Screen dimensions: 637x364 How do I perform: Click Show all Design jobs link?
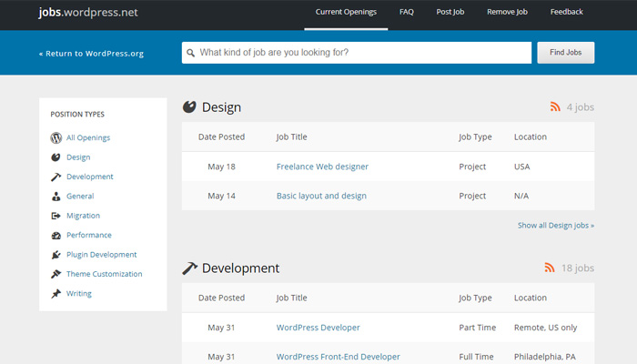pyautogui.click(x=556, y=226)
